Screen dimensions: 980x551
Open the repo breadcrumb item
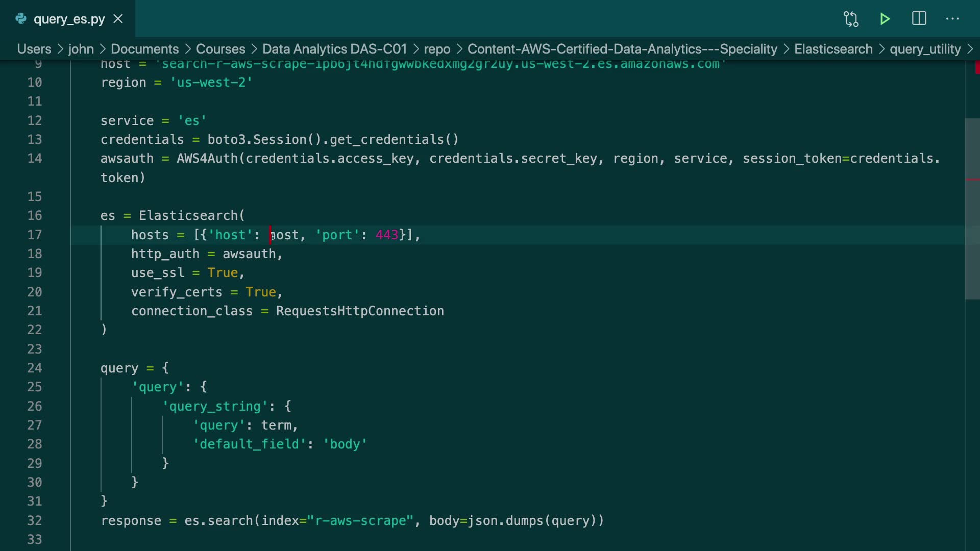[x=437, y=49]
